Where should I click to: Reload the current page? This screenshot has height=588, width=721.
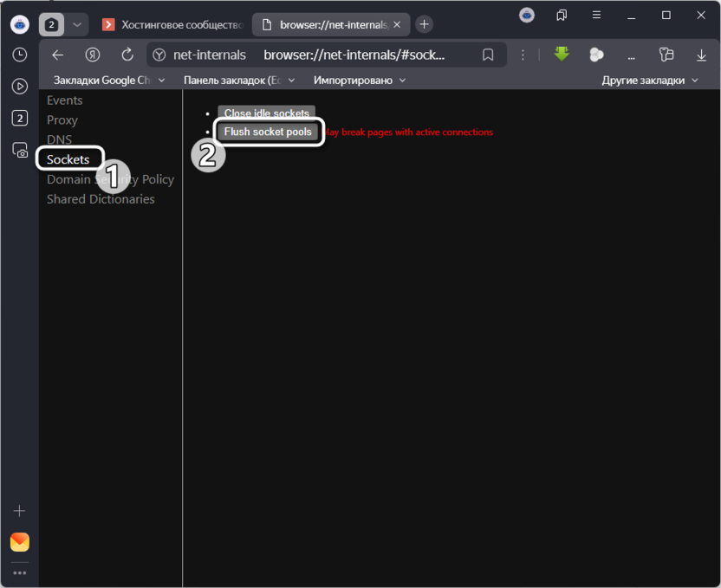coord(127,55)
